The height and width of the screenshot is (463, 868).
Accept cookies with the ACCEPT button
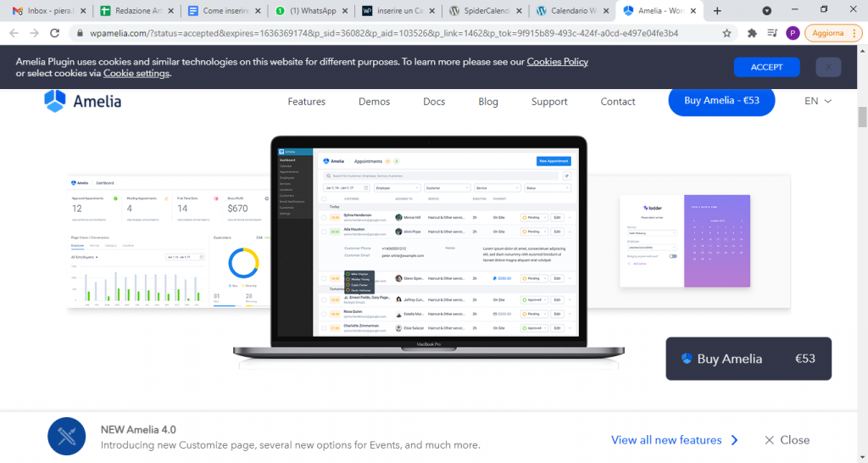[x=766, y=67]
